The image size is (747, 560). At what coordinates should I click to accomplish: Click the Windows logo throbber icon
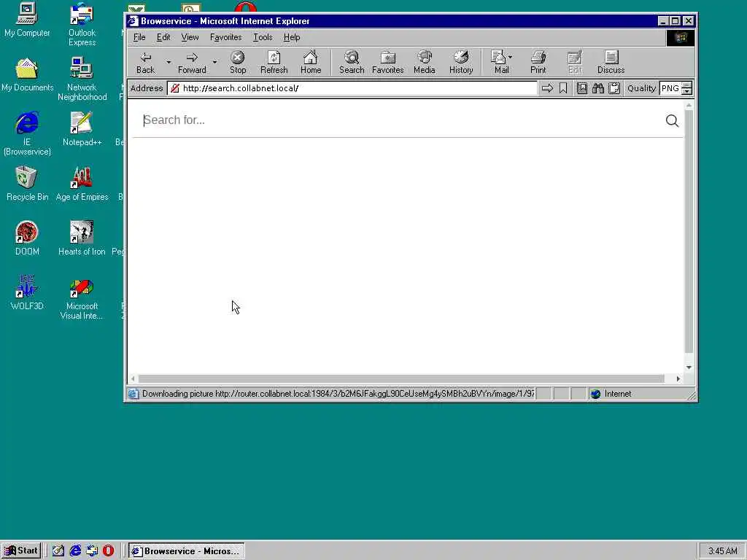(x=681, y=38)
